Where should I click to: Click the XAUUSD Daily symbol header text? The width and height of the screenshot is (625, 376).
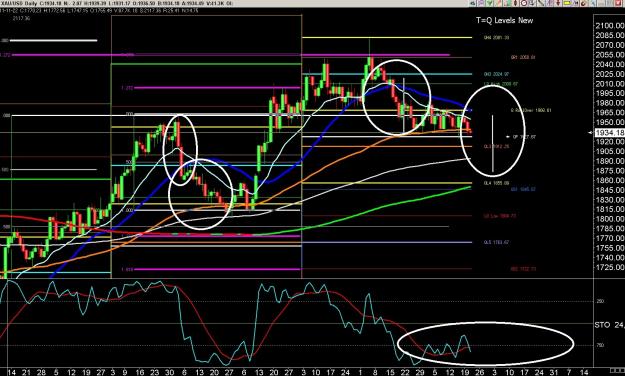pos(20,3)
